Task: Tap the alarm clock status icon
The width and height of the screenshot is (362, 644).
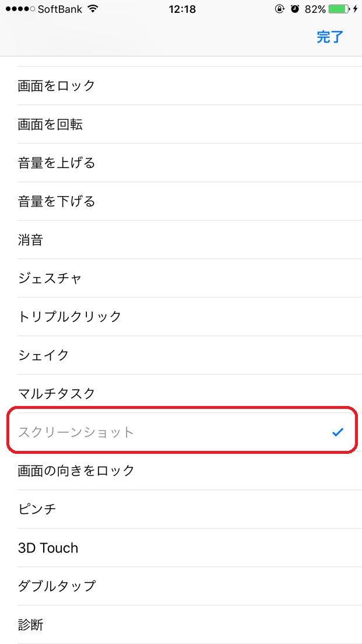Action: coord(295,9)
